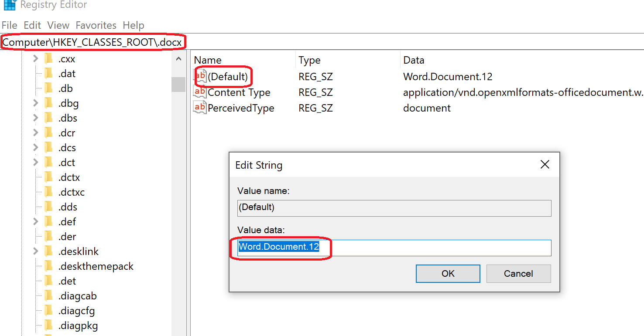Click the application/vnd.openxmlformats data cell
This screenshot has width=644, height=336.
click(x=523, y=92)
